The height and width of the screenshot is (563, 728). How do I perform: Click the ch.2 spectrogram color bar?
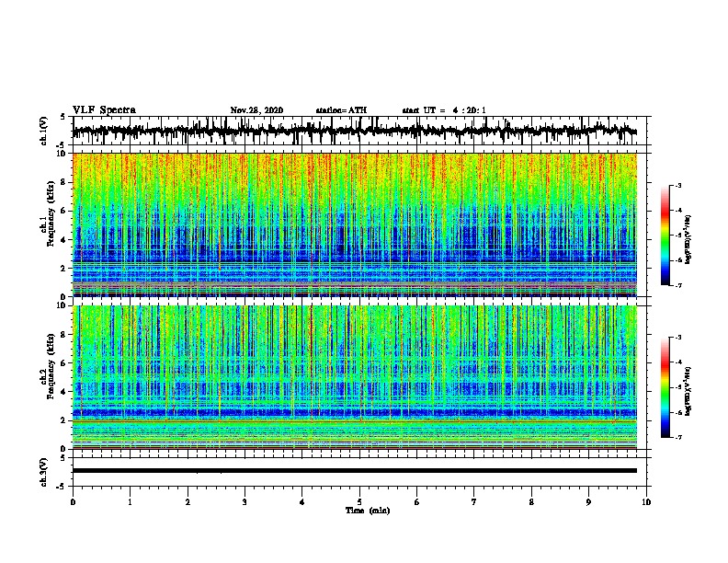click(x=665, y=387)
